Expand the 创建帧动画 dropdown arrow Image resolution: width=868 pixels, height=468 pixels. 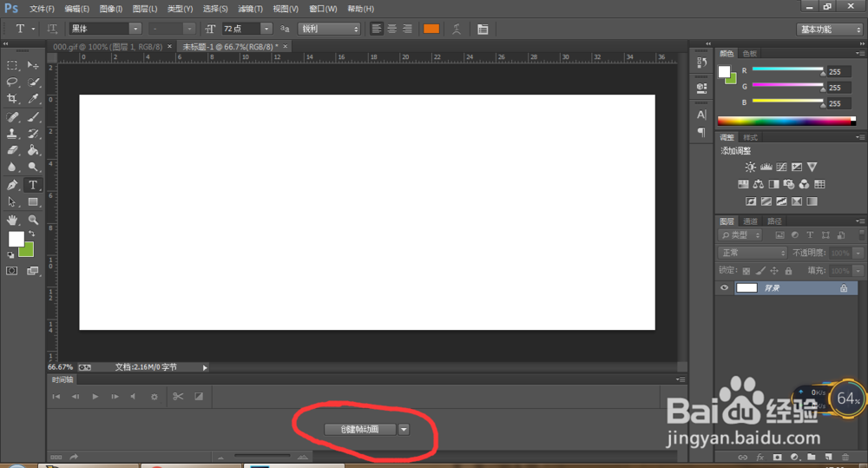[404, 429]
